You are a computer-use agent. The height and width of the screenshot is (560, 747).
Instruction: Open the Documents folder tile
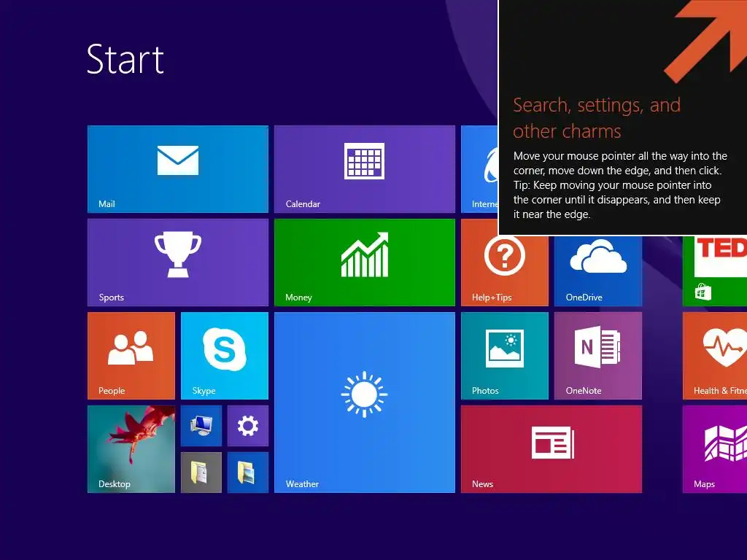pos(201,472)
